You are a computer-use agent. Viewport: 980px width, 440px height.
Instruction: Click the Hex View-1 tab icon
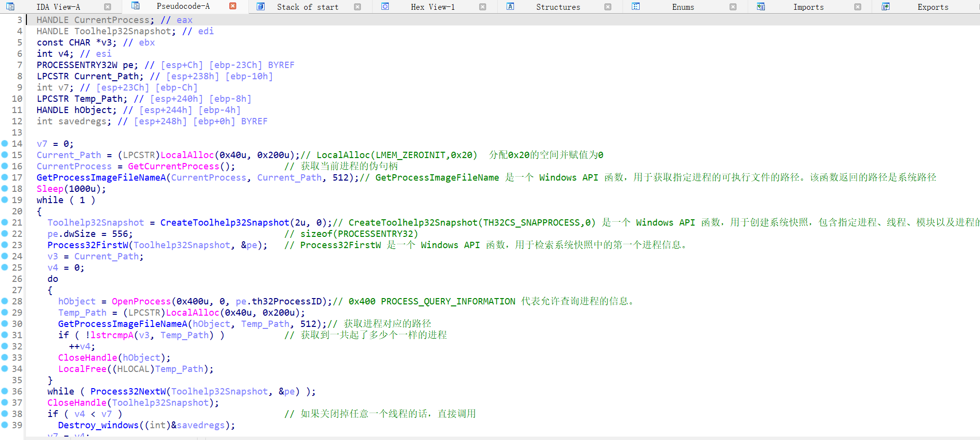click(x=385, y=7)
